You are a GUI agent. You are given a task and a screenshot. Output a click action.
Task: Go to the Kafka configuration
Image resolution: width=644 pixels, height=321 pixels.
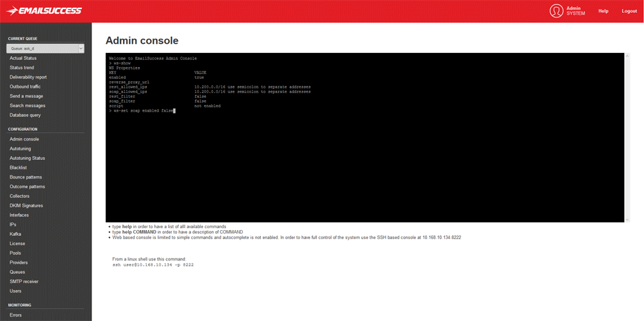(15, 234)
